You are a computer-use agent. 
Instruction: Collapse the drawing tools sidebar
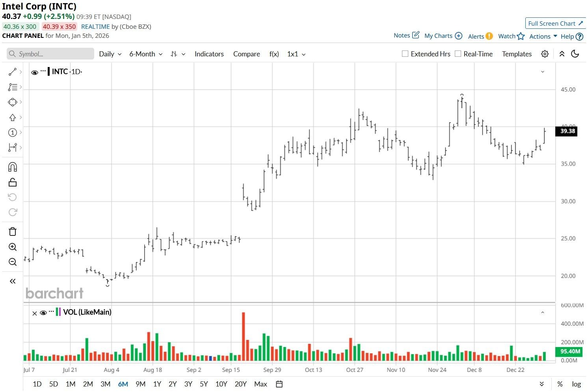13,281
